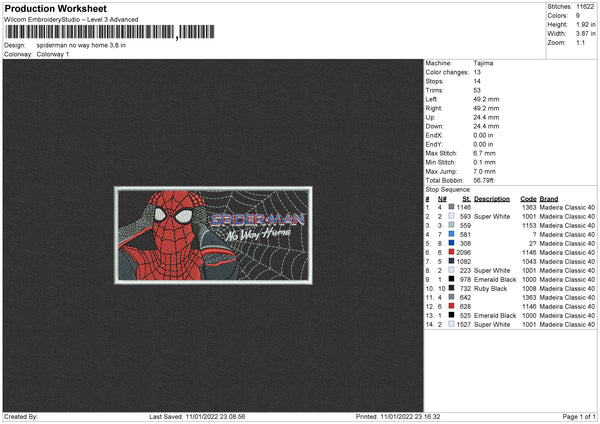Select stitch count 2096 in stop row 6
This screenshot has width=600, height=424.
[x=464, y=253]
